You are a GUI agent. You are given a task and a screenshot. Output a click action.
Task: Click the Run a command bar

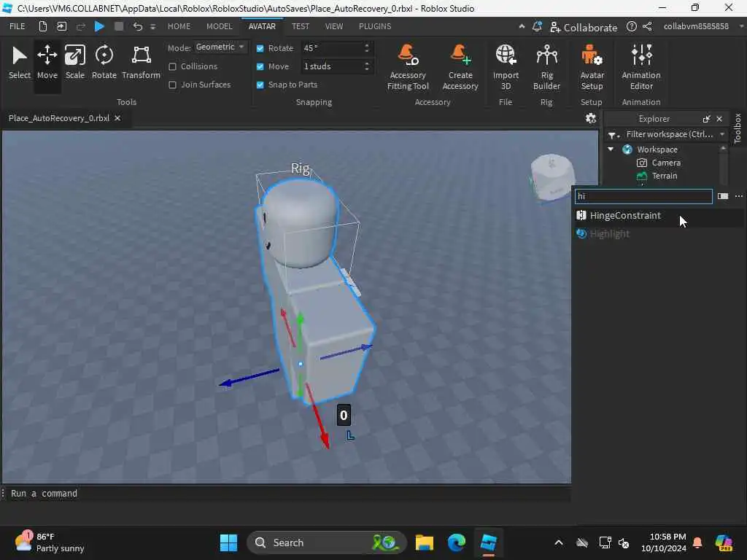point(286,494)
